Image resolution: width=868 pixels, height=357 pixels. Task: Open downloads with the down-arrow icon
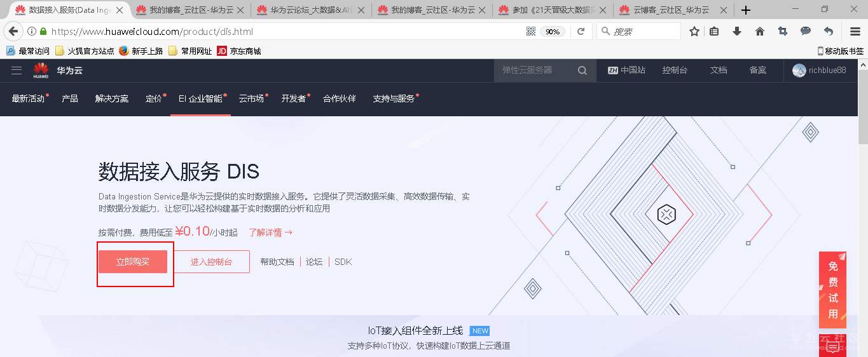(737, 31)
